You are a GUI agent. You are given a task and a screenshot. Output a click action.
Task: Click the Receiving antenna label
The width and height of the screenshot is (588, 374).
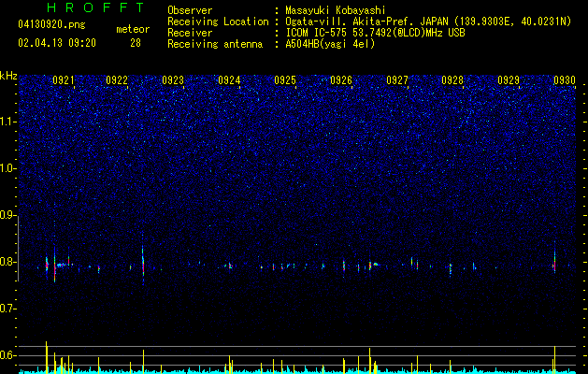click(215, 44)
